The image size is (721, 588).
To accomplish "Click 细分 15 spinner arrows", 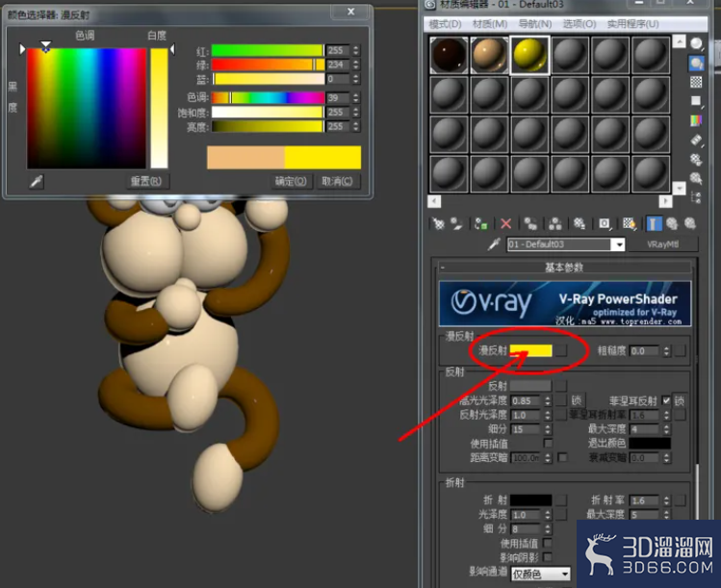I will (547, 429).
